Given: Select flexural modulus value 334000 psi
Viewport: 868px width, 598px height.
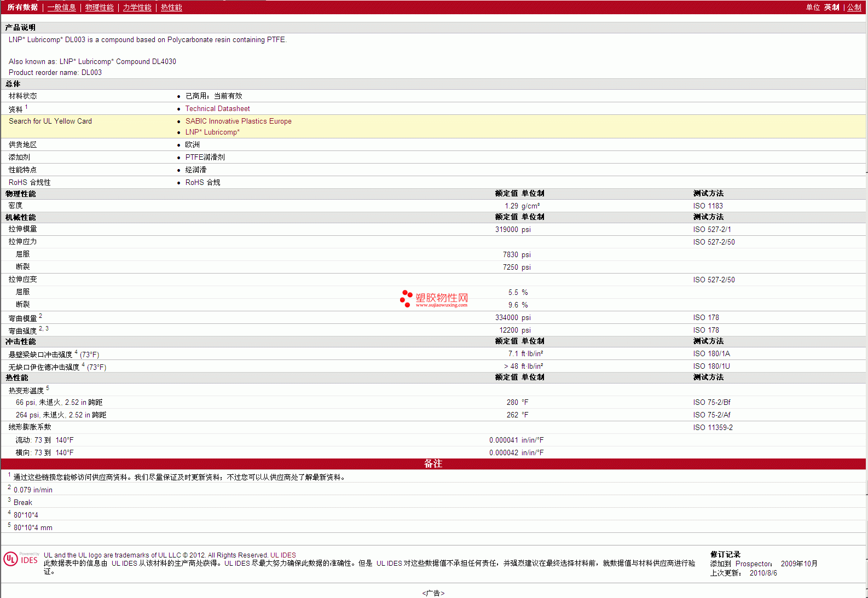Looking at the screenshot, I should click(x=513, y=317).
